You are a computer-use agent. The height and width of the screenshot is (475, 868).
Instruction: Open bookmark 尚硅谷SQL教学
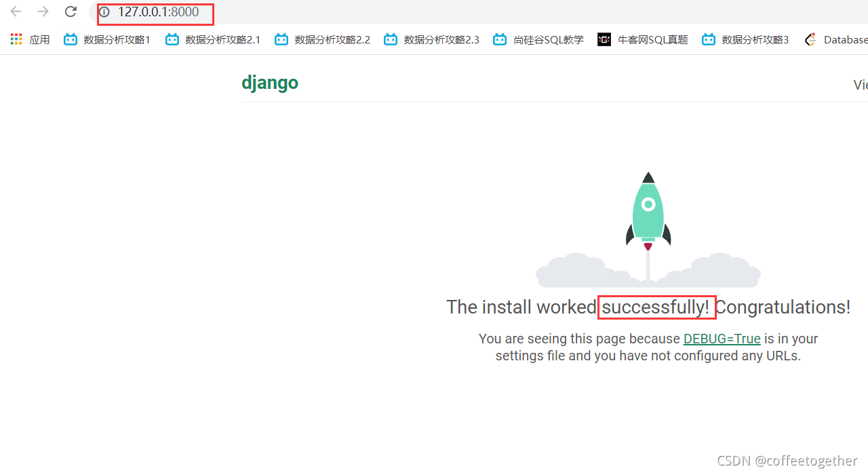[538, 39]
